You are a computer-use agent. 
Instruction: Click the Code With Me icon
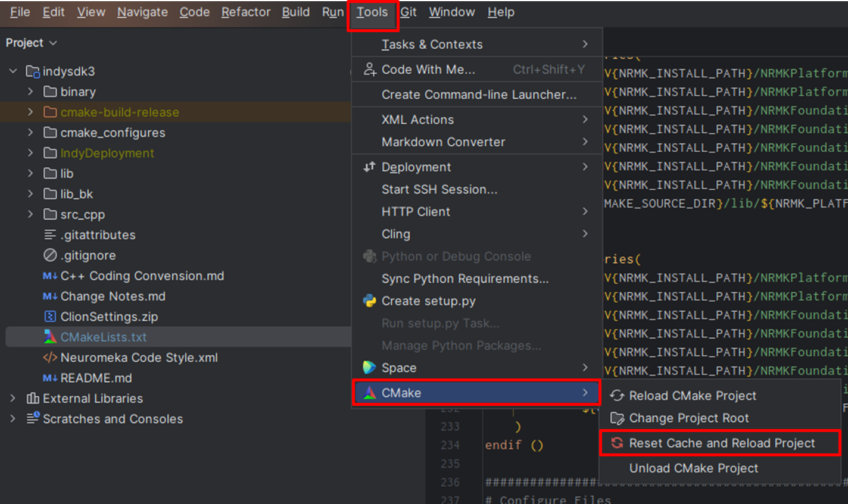[370, 70]
